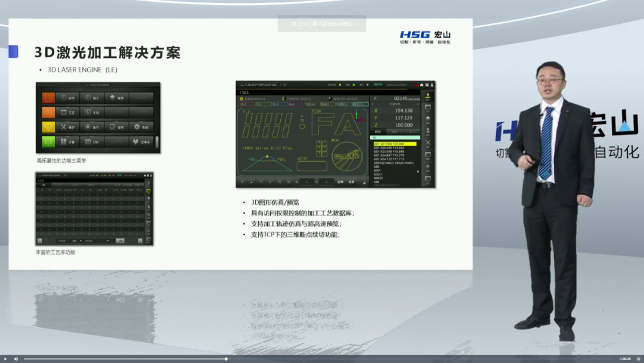Click the bullet 支持TCP下的三维断点续切功能
Screen dimensions: 644x363
295,234
